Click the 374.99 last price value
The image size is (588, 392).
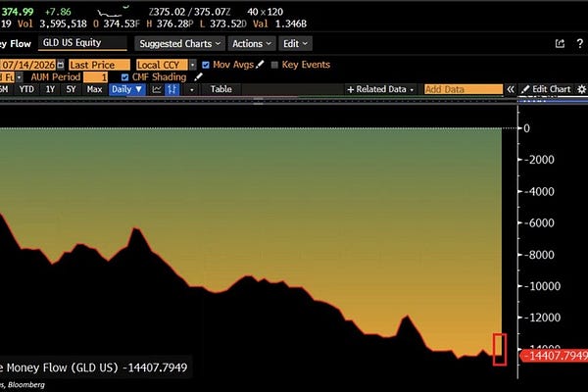[x=18, y=12]
